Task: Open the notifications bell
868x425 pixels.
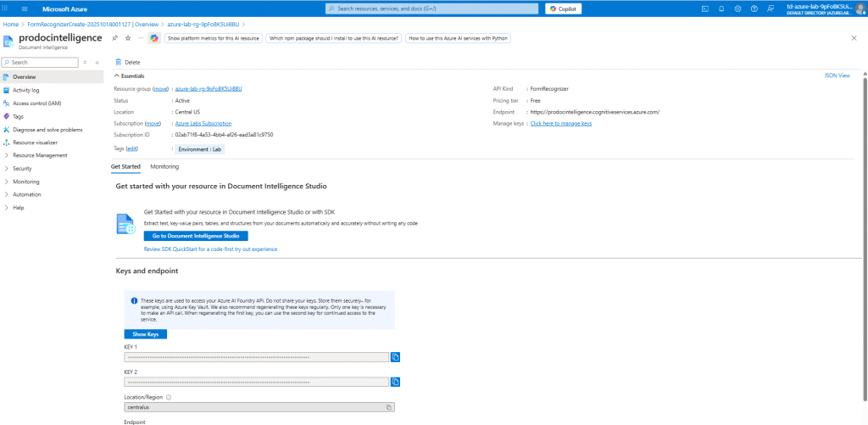Action: (722, 8)
